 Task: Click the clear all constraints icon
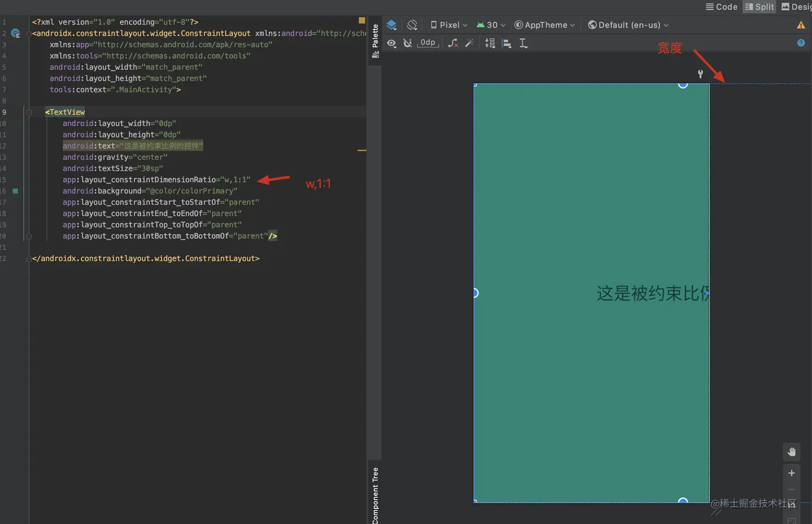point(453,43)
